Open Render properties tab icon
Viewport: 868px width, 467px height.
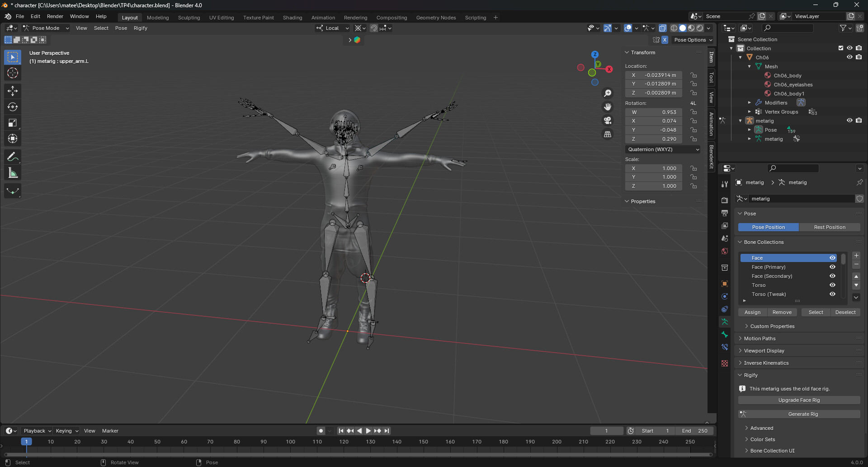[725, 200]
